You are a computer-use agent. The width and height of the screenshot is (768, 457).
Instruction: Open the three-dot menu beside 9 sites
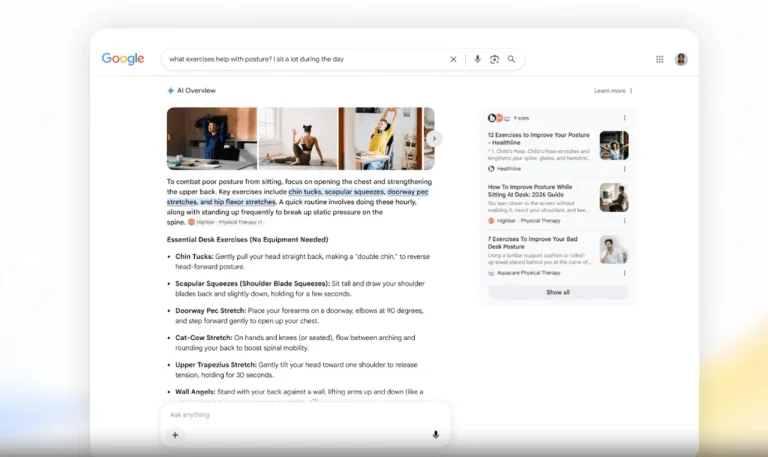[624, 118]
